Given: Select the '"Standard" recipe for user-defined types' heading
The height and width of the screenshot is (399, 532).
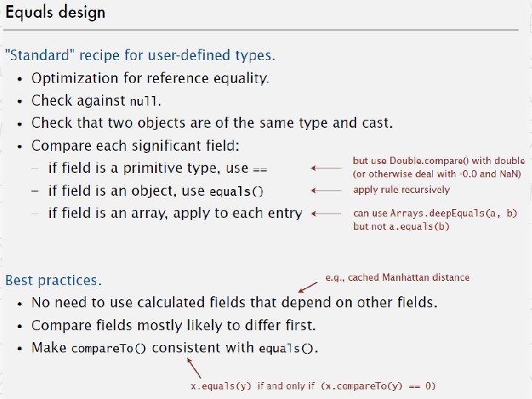Looking at the screenshot, I should point(140,55).
